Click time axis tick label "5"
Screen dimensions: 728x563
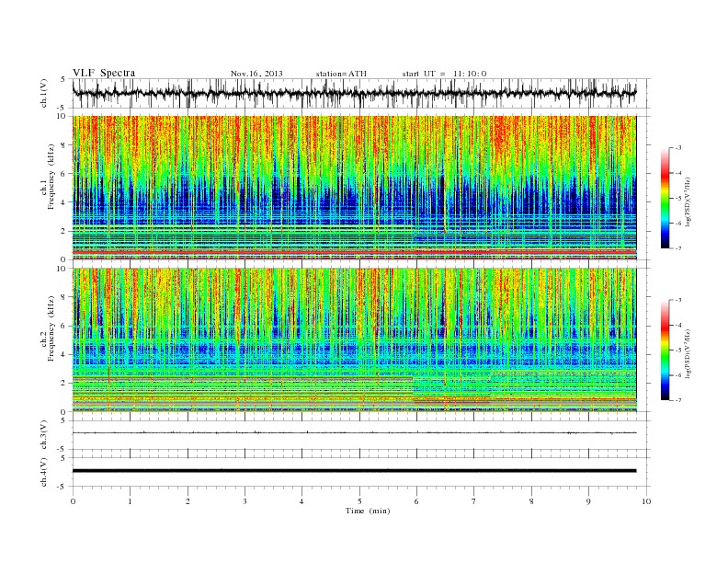coord(359,501)
